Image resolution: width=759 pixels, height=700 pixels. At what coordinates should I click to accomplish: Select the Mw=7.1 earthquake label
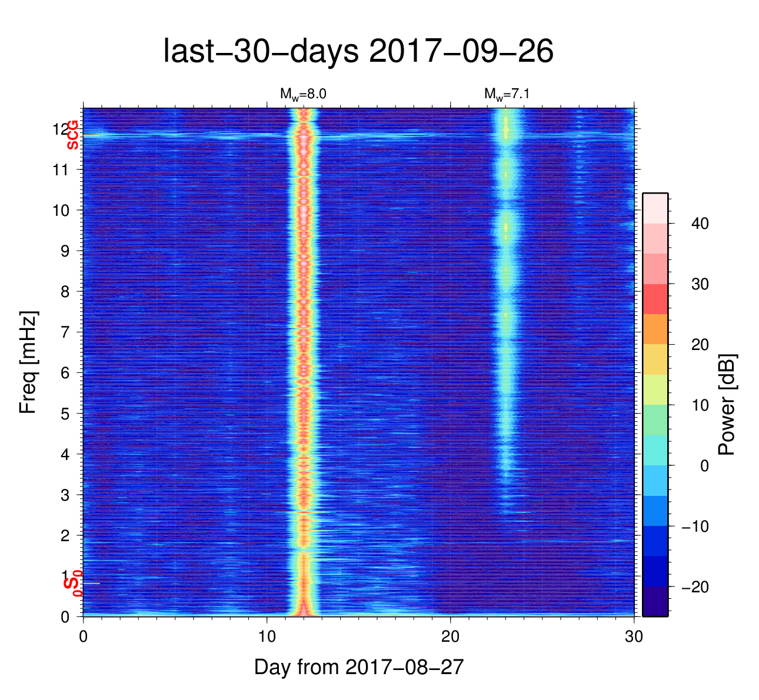507,94
